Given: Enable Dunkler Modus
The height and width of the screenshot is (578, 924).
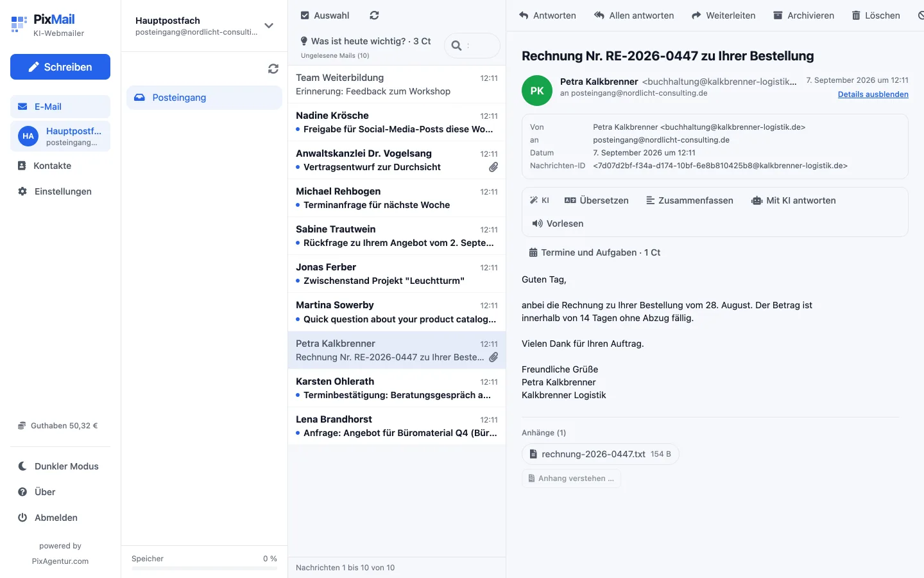Looking at the screenshot, I should pyautogui.click(x=60, y=466).
